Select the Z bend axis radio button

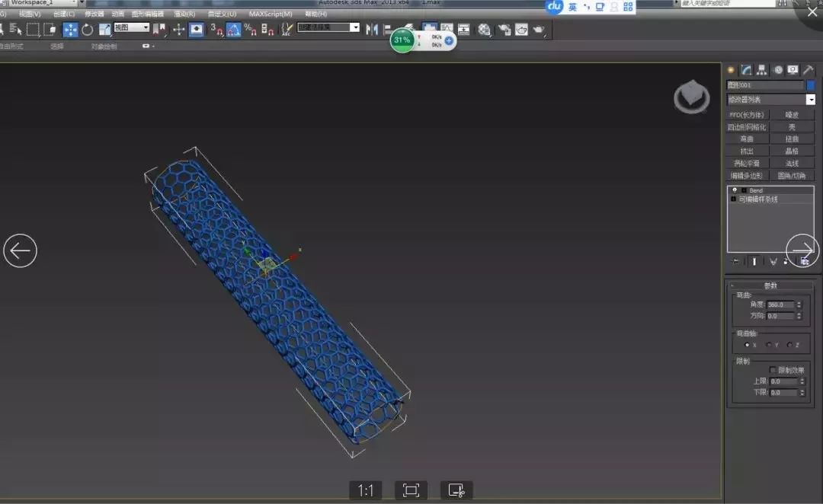(x=789, y=345)
